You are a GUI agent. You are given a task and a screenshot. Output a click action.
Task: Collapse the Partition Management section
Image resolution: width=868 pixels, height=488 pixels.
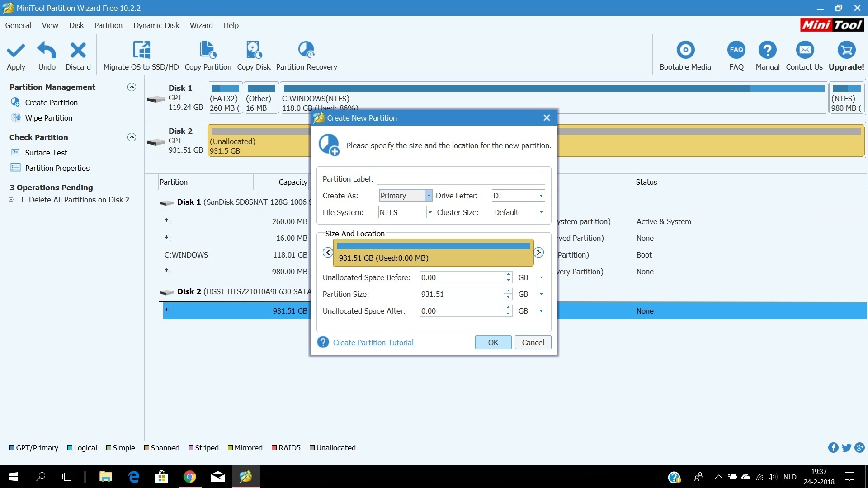coord(132,87)
